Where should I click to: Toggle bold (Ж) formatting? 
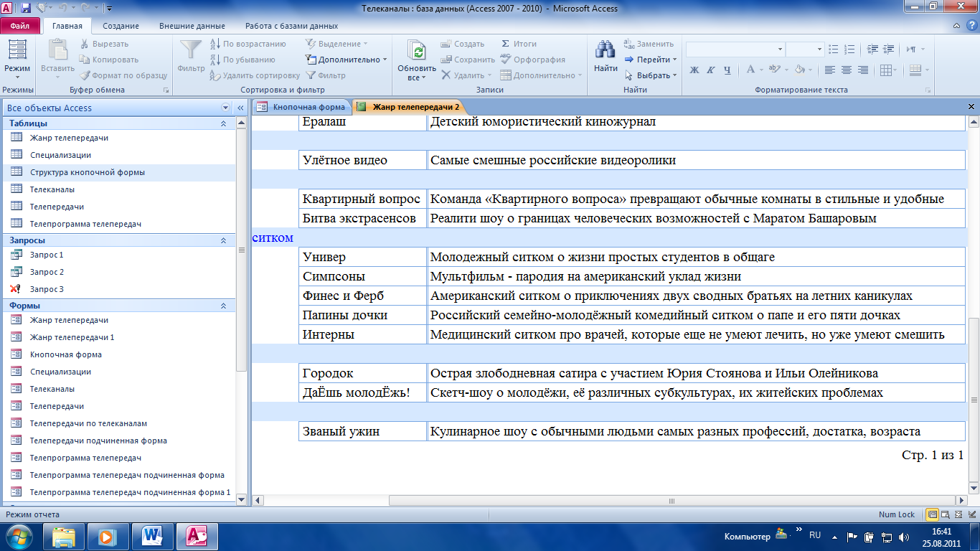click(x=694, y=70)
